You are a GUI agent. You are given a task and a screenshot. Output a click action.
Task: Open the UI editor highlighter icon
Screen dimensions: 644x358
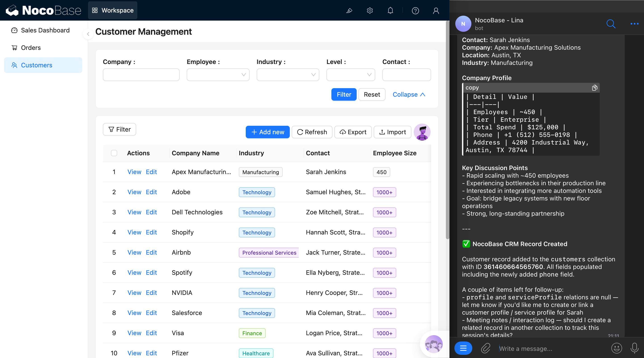[x=349, y=11]
